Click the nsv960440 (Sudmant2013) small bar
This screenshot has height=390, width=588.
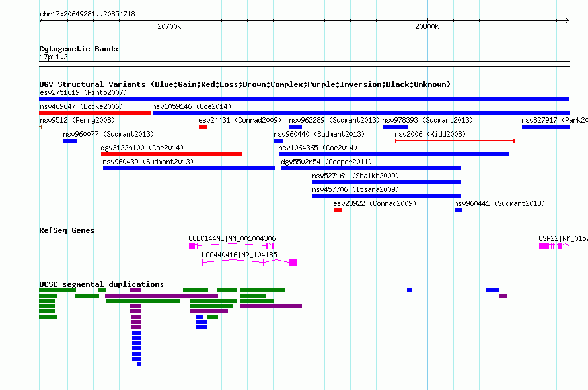click(x=279, y=141)
